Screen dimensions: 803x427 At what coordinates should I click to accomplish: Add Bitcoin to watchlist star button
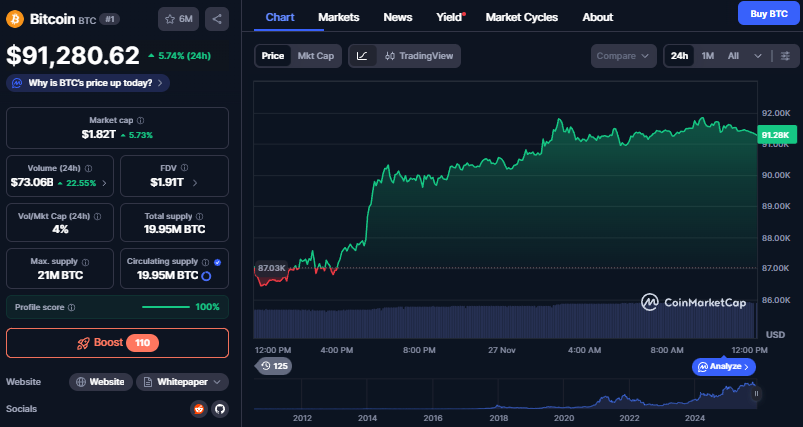tap(178, 19)
